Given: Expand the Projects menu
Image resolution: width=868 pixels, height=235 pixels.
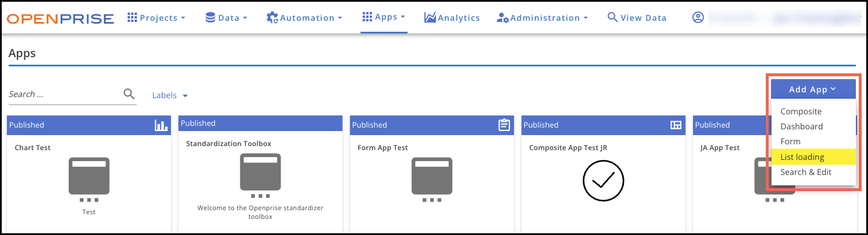Looking at the screenshot, I should [155, 18].
